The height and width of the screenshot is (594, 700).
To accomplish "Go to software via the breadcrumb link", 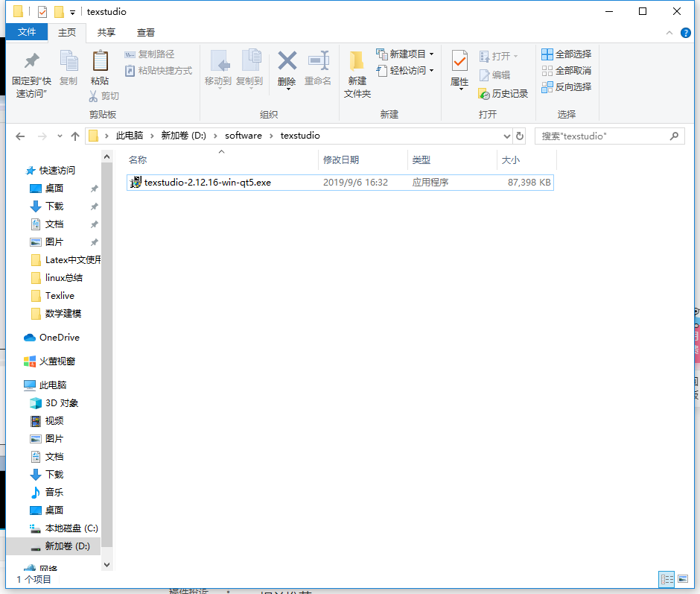I will pyautogui.click(x=244, y=136).
